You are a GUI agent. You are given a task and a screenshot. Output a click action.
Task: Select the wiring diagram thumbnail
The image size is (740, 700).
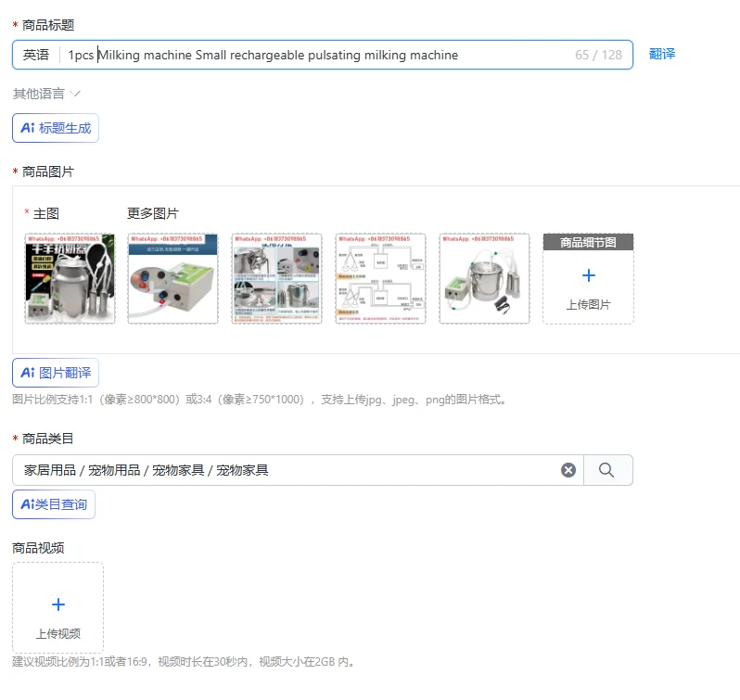tap(380, 278)
